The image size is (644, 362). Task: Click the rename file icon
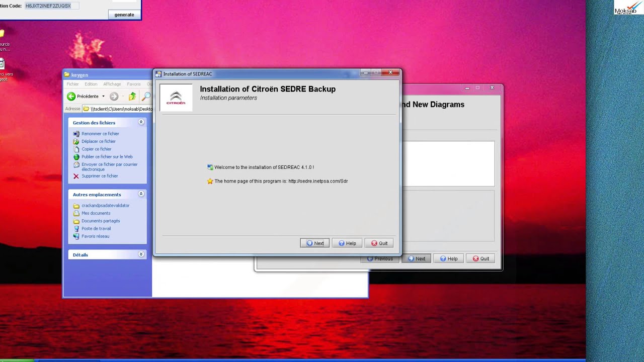(x=76, y=134)
